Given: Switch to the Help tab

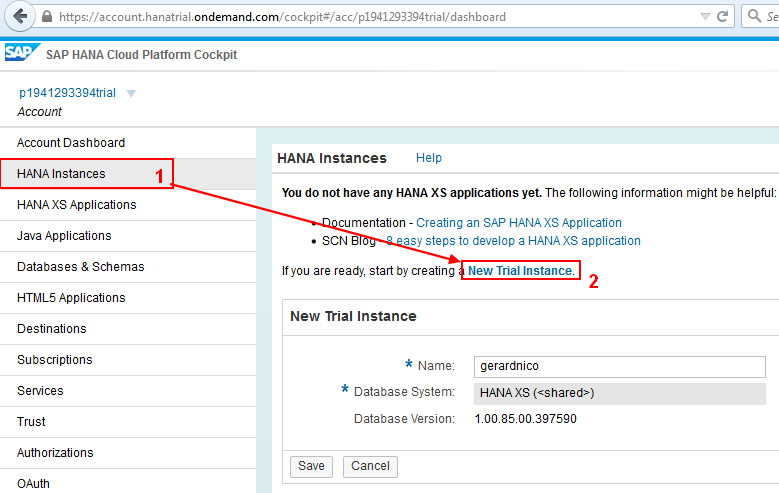Looking at the screenshot, I should coord(429,158).
